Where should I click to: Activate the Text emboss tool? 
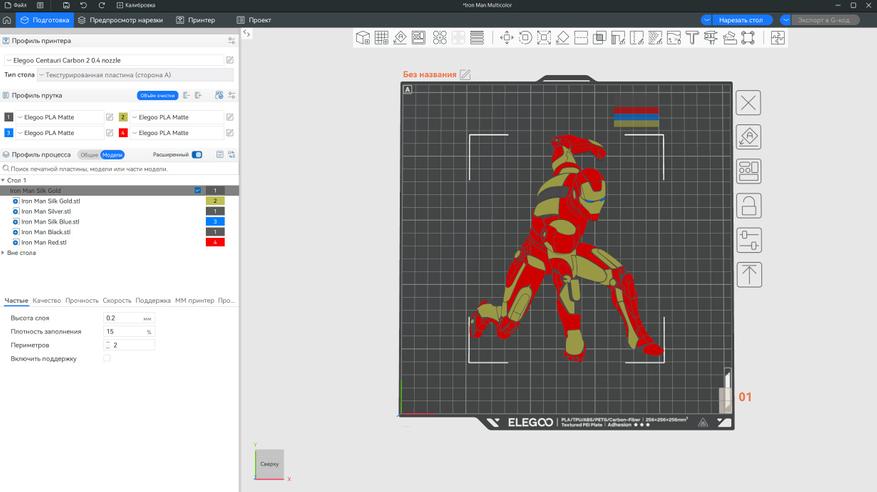coord(691,38)
